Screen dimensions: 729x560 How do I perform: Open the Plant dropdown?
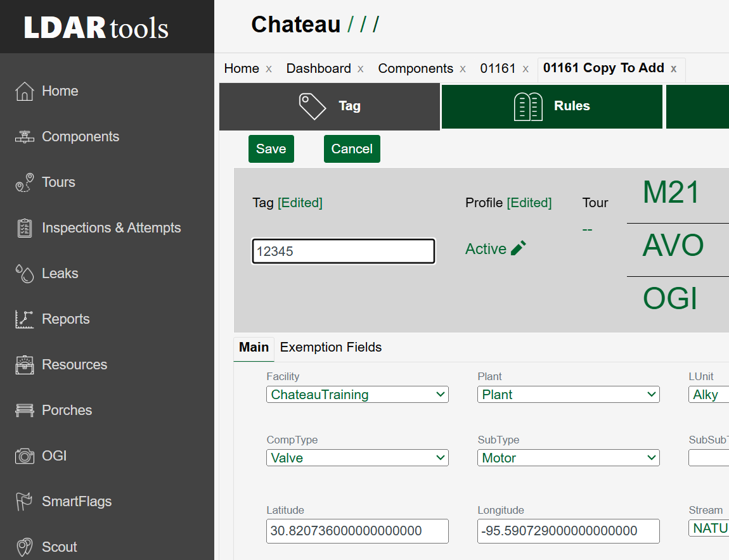coord(568,395)
